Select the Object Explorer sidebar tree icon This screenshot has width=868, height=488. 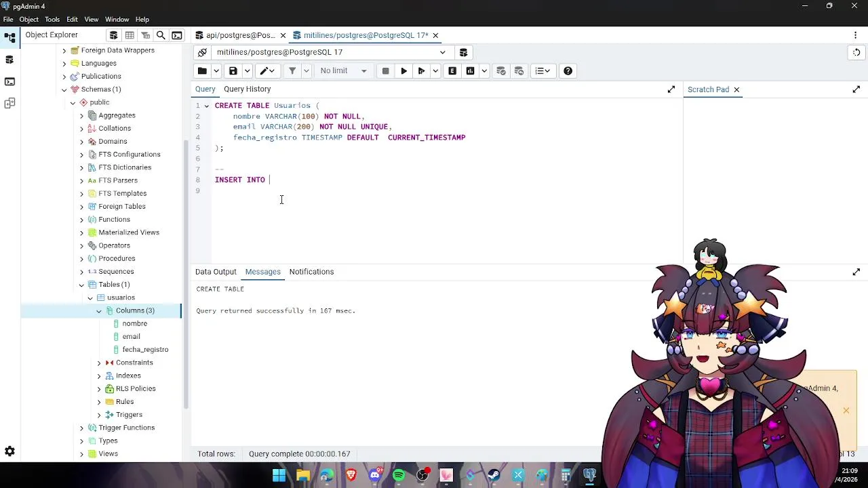click(x=9, y=38)
